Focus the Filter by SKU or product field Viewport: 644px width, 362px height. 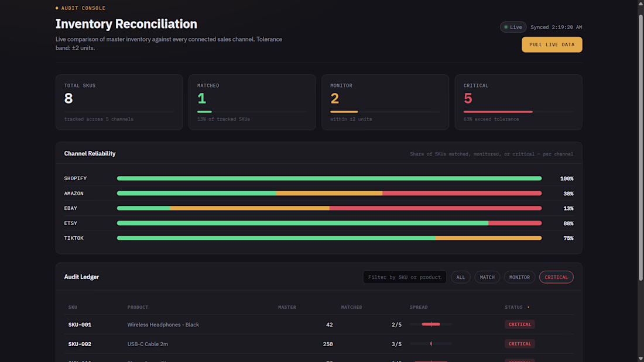click(x=405, y=277)
